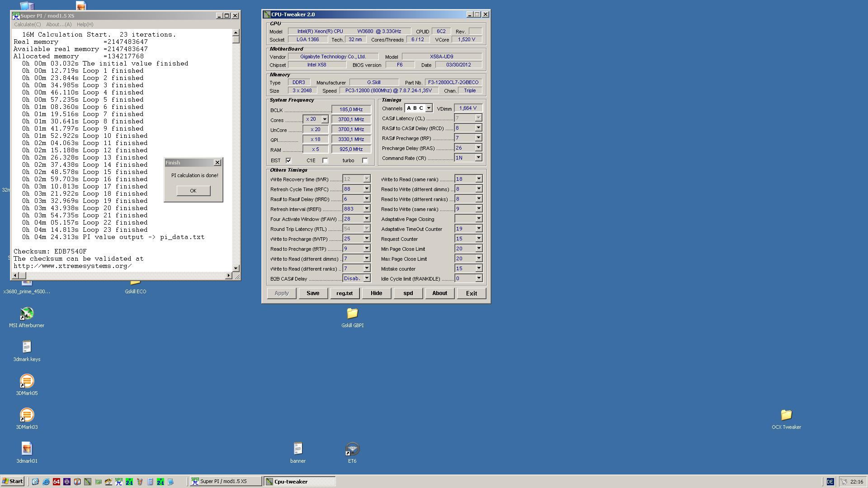Click the Checksum: EDB7540F line
Image resolution: width=868 pixels, height=488 pixels.
pos(50,251)
